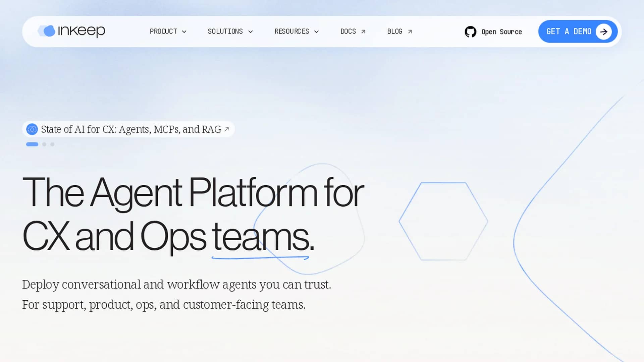
Task: Click the arrow circle in Get a Demo
Action: pyautogui.click(x=604, y=32)
